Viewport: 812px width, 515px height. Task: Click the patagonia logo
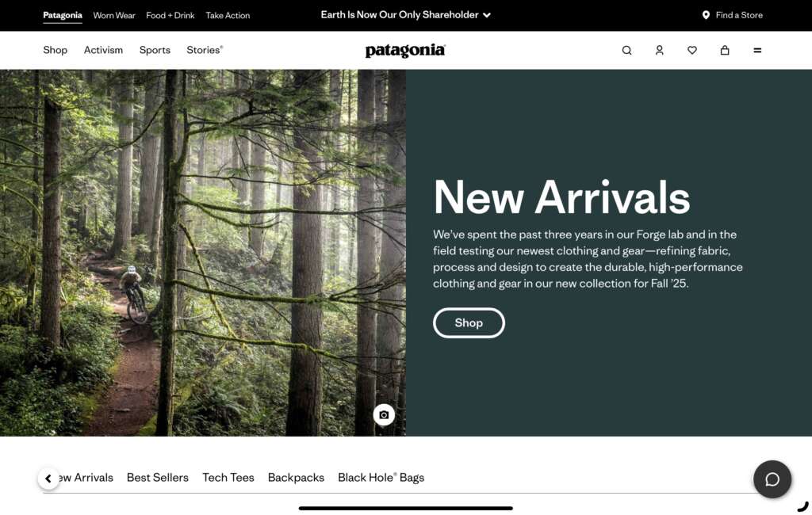(405, 51)
